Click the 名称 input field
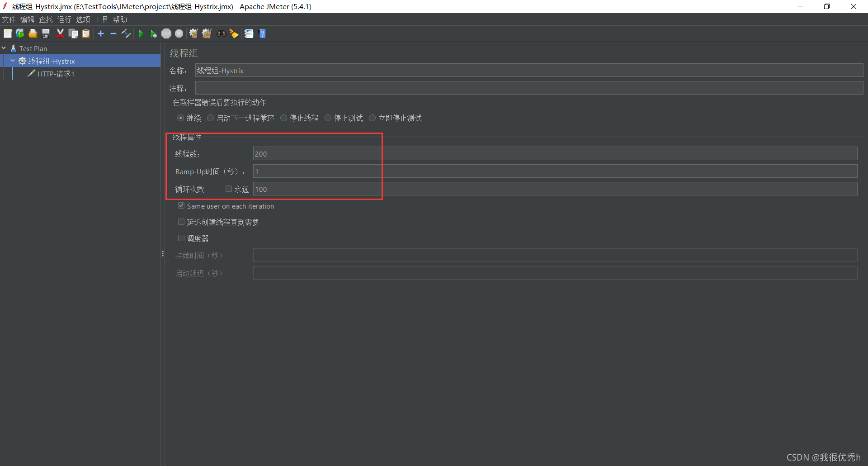The width and height of the screenshot is (868, 466). (x=529, y=71)
